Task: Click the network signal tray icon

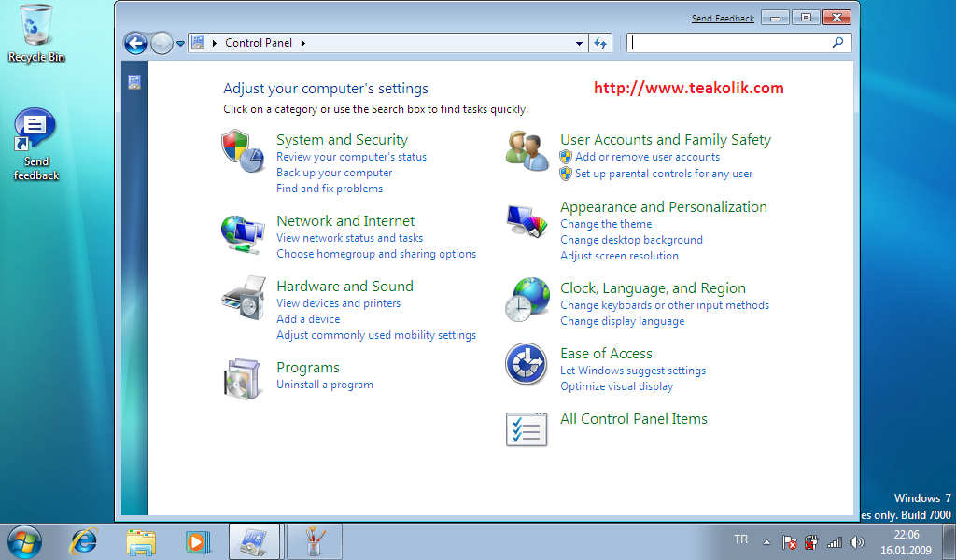Action: (834, 541)
